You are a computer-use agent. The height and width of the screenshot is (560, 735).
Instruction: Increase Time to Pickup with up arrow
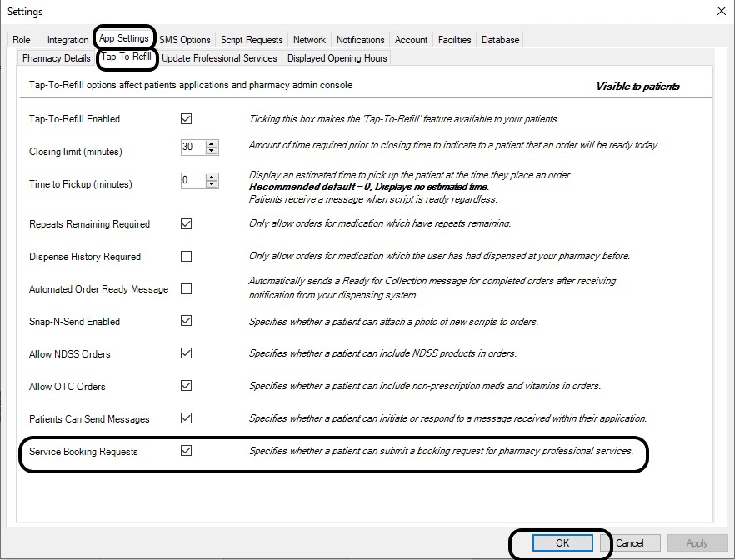point(212,177)
